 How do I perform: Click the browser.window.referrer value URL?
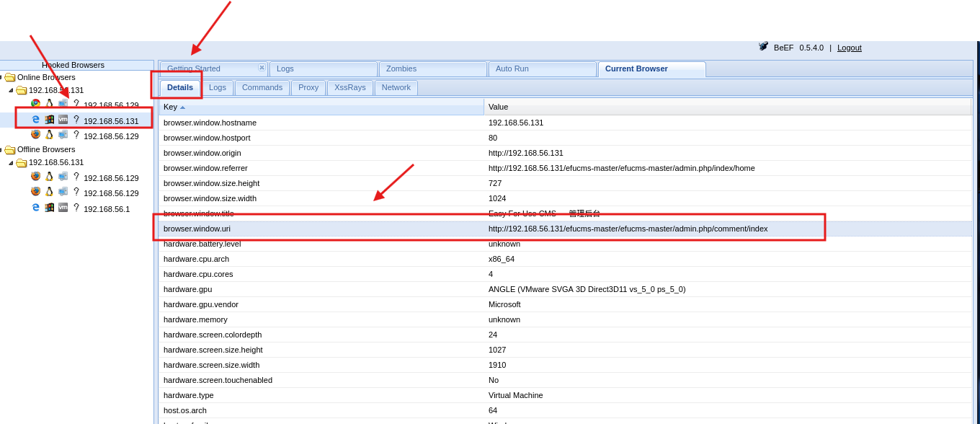pyautogui.click(x=622, y=168)
